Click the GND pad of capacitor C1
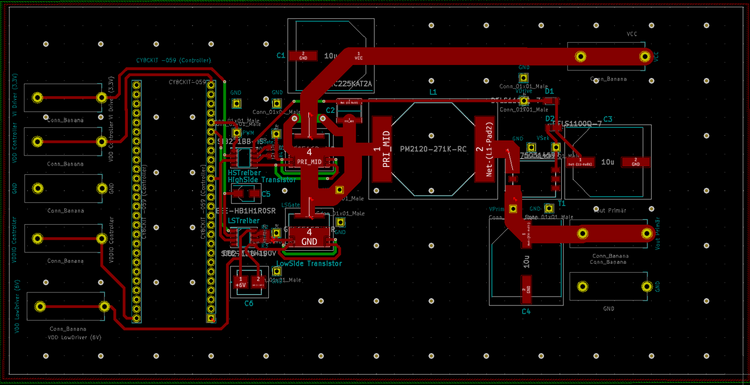The height and width of the screenshot is (385, 750). (x=303, y=56)
